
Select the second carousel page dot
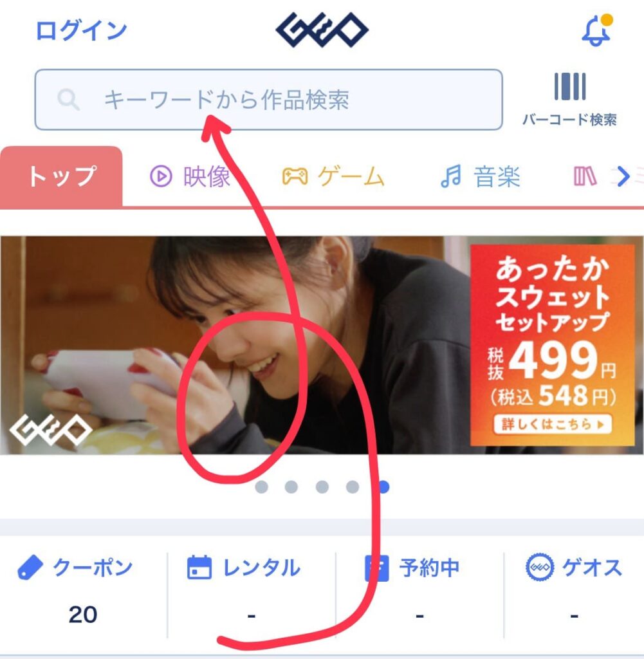pos(291,487)
